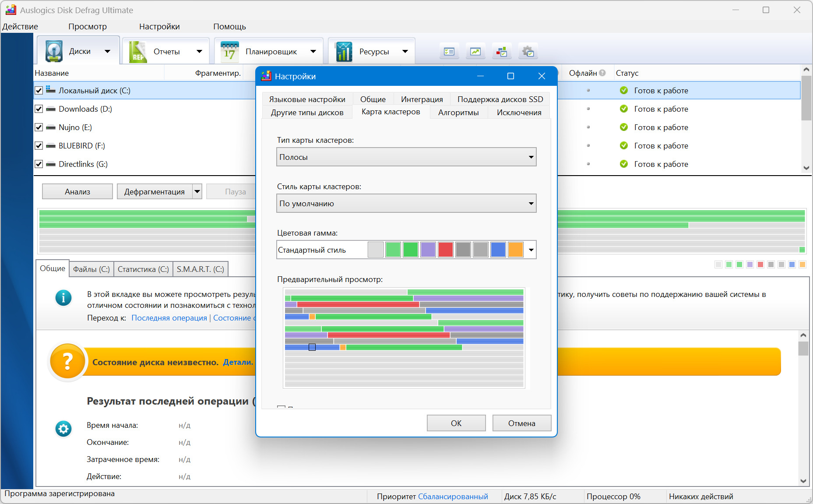813x504 pixels.
Task: Click the red swatch in Цветовая гамма
Action: coord(445,250)
